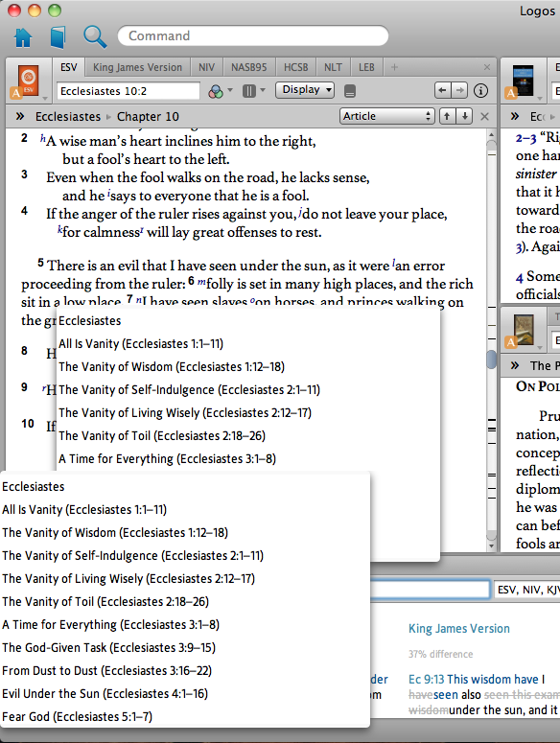Click the commentary resource cover icon
560x743 pixels.
(523, 81)
